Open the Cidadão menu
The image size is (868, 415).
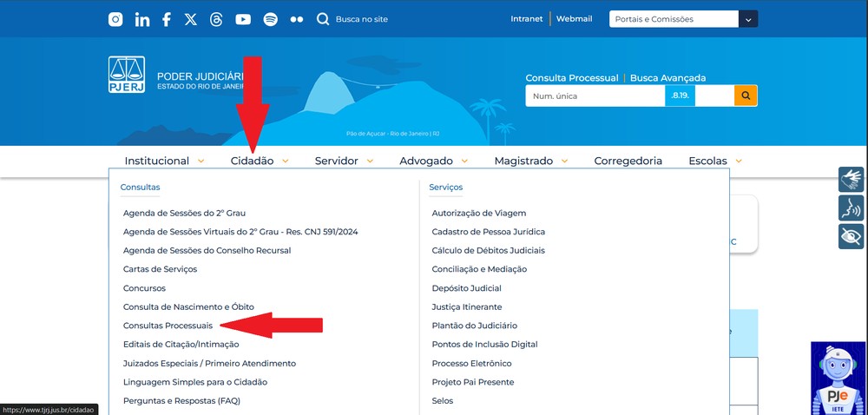(252, 161)
